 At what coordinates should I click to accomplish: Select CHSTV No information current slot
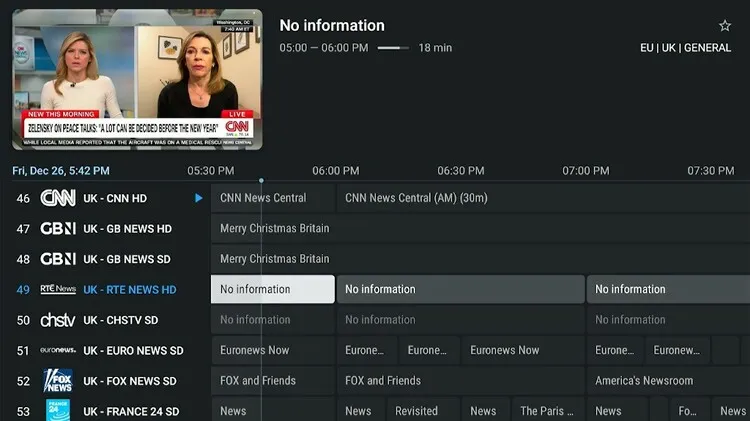point(273,320)
